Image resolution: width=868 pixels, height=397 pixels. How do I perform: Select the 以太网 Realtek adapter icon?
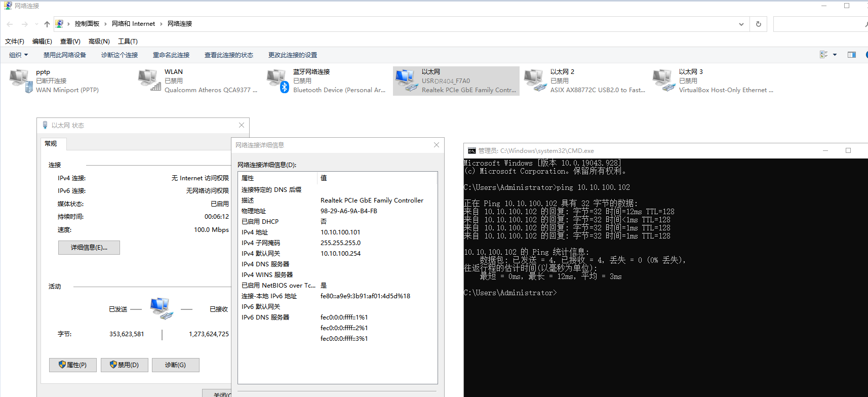point(406,81)
